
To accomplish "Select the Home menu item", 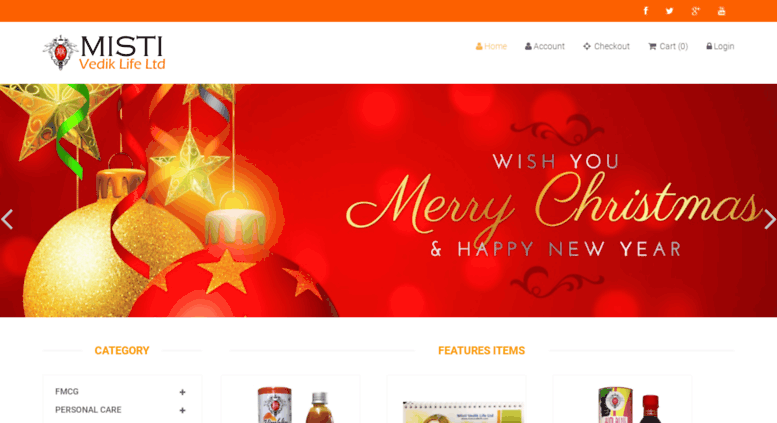I will [491, 46].
